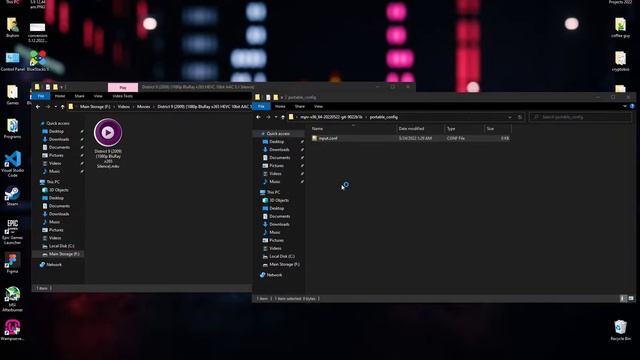Click the Search portable_config field
640x360 pixels.
click(580, 117)
